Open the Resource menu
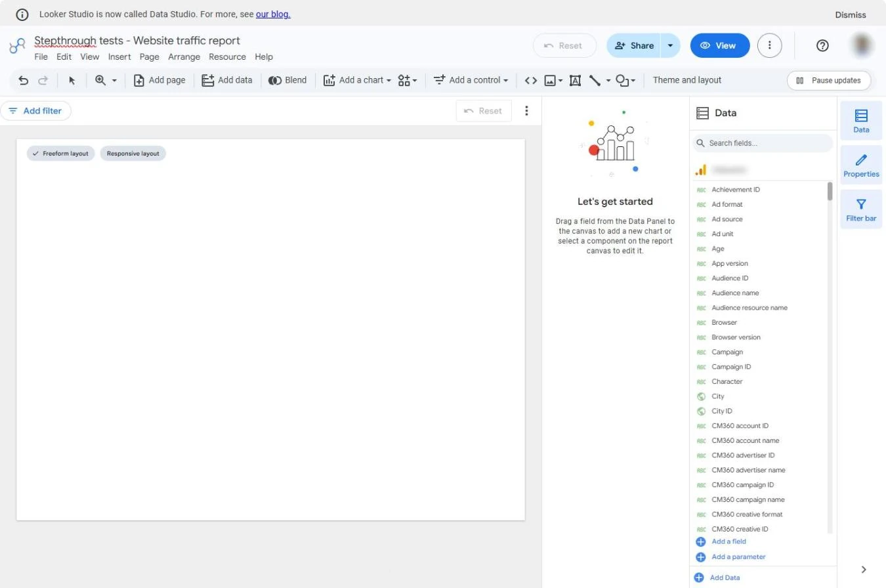Screen dimensions: 886x588 click(227, 57)
